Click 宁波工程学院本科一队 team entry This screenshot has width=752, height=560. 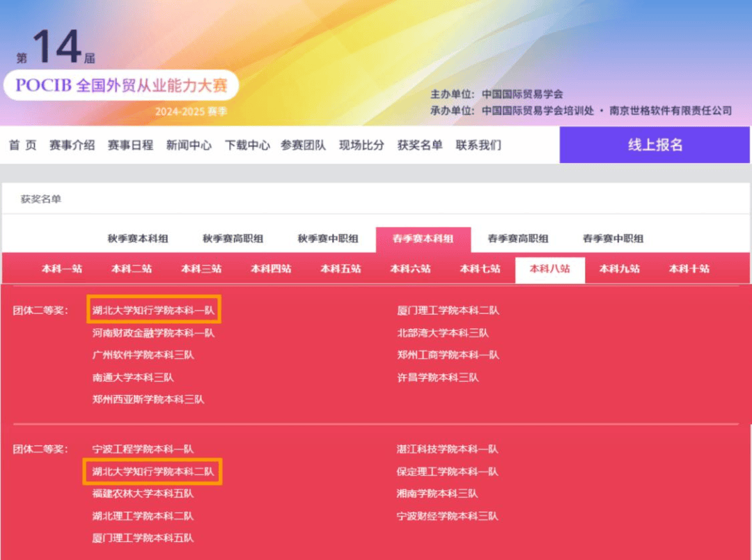pos(143,449)
